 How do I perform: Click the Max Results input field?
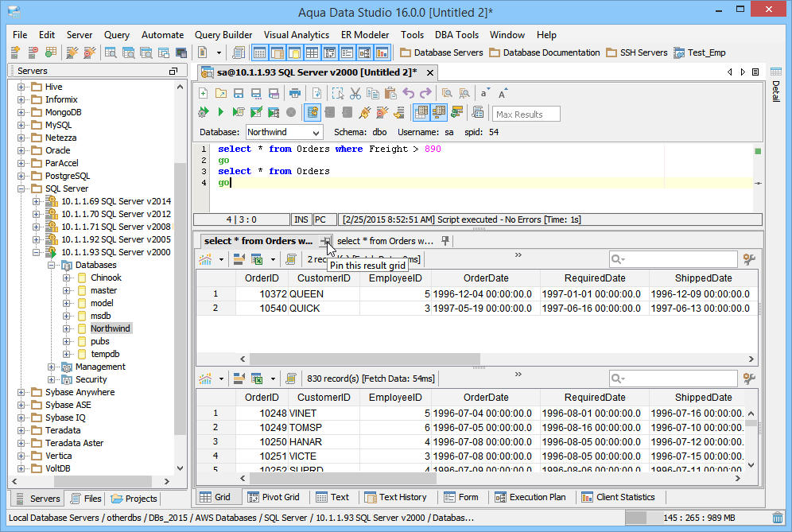tap(526, 115)
